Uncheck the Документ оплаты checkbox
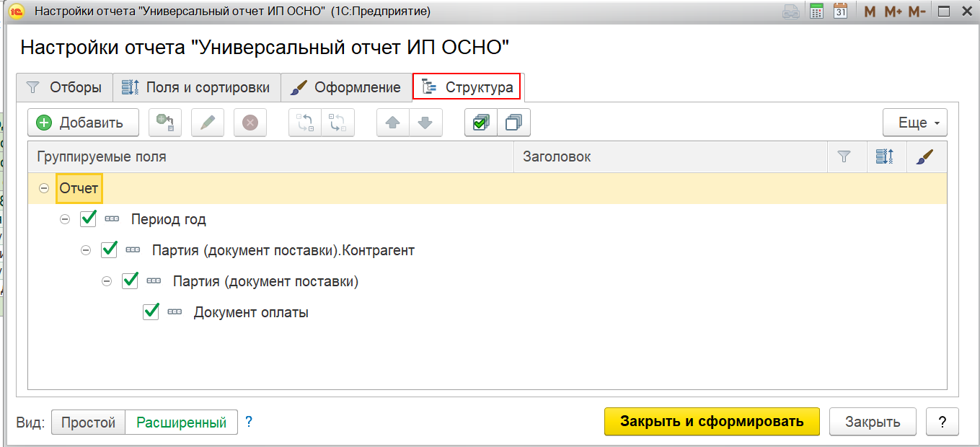 coord(151,312)
